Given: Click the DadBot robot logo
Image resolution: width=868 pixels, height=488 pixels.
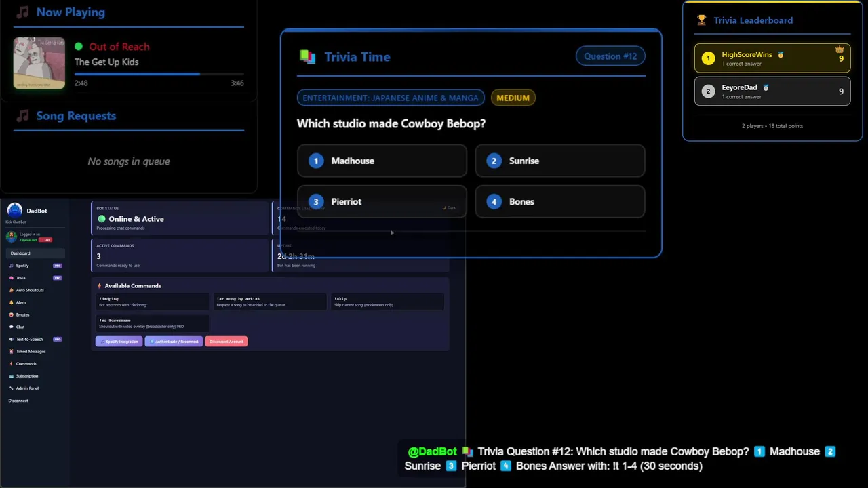Looking at the screenshot, I should click(14, 210).
